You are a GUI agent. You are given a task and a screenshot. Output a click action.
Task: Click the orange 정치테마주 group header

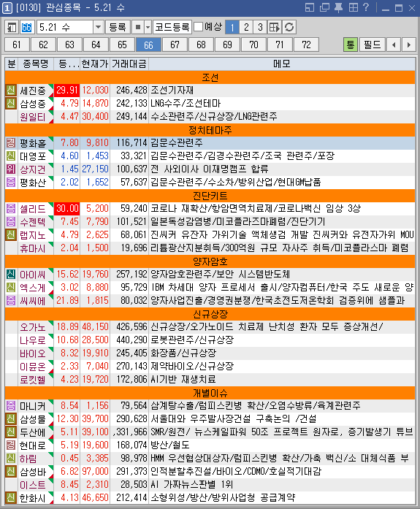(x=210, y=130)
